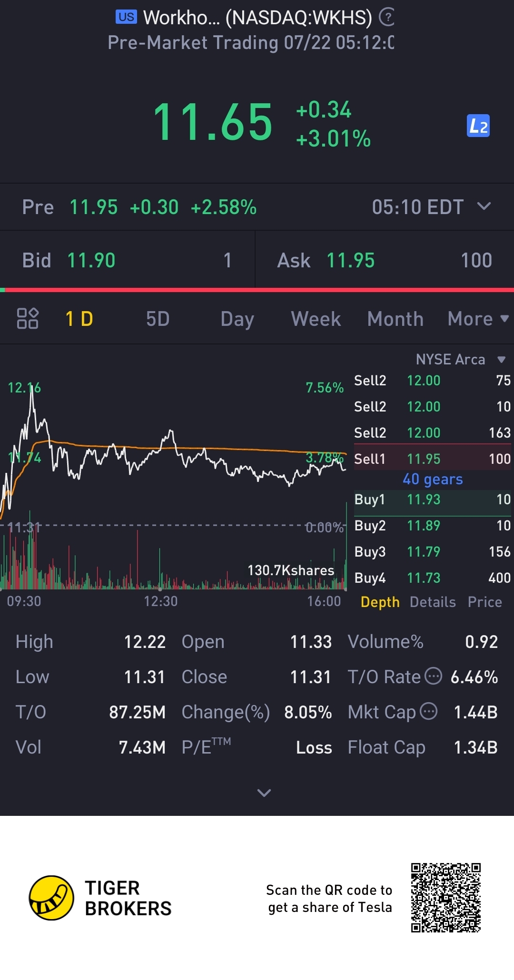Tap the Change(%) 8.05% value
The image size is (514, 980).
click(308, 712)
